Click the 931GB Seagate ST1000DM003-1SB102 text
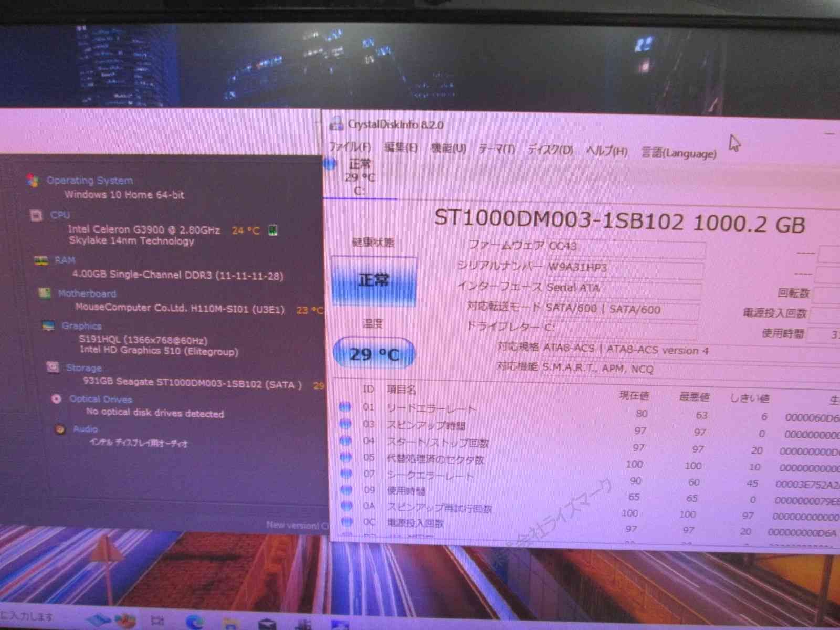The image size is (840, 630). point(192,383)
